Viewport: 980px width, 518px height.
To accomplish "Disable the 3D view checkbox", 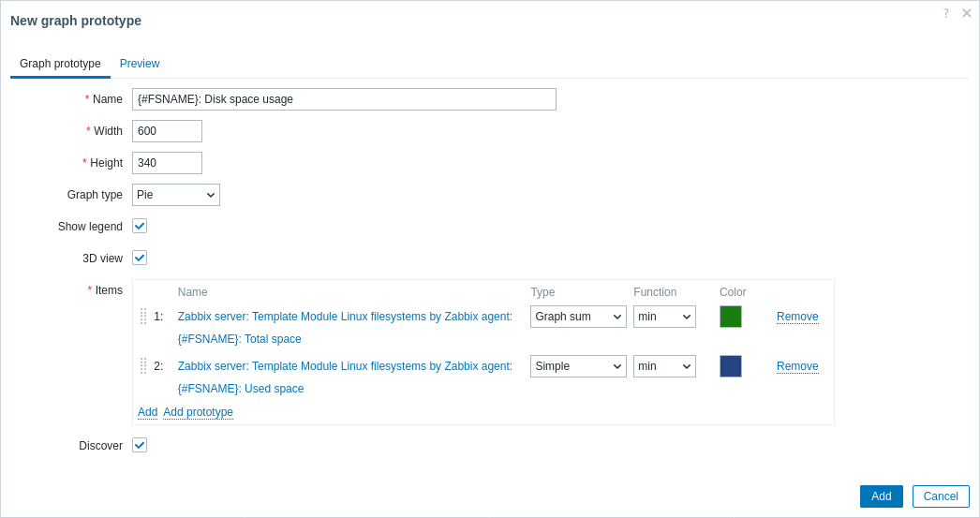I will point(140,258).
